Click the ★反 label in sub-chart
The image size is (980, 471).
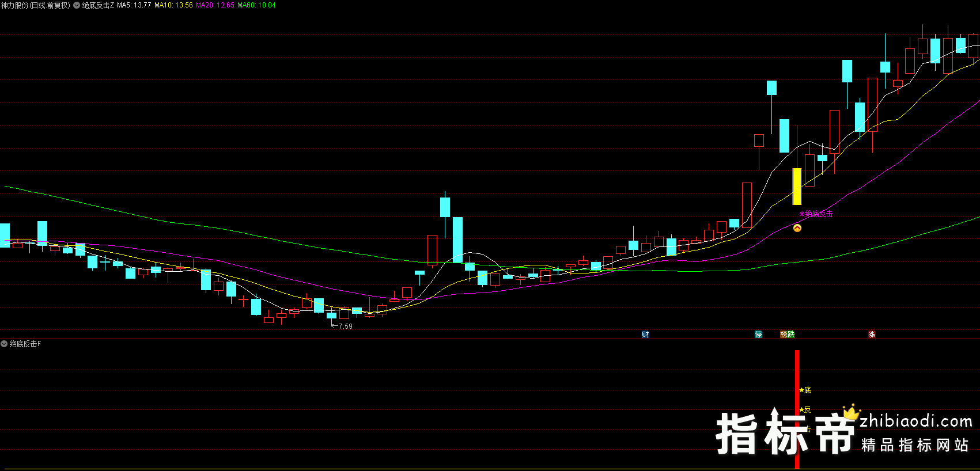coord(805,410)
